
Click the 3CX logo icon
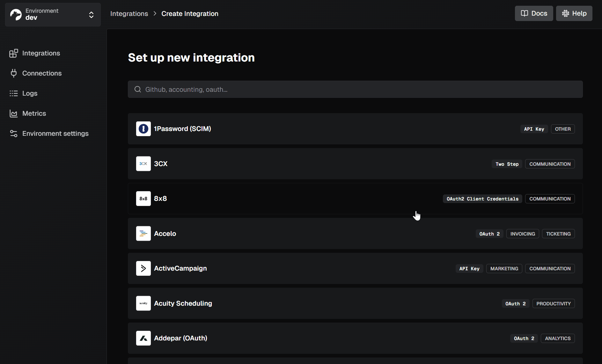point(143,164)
